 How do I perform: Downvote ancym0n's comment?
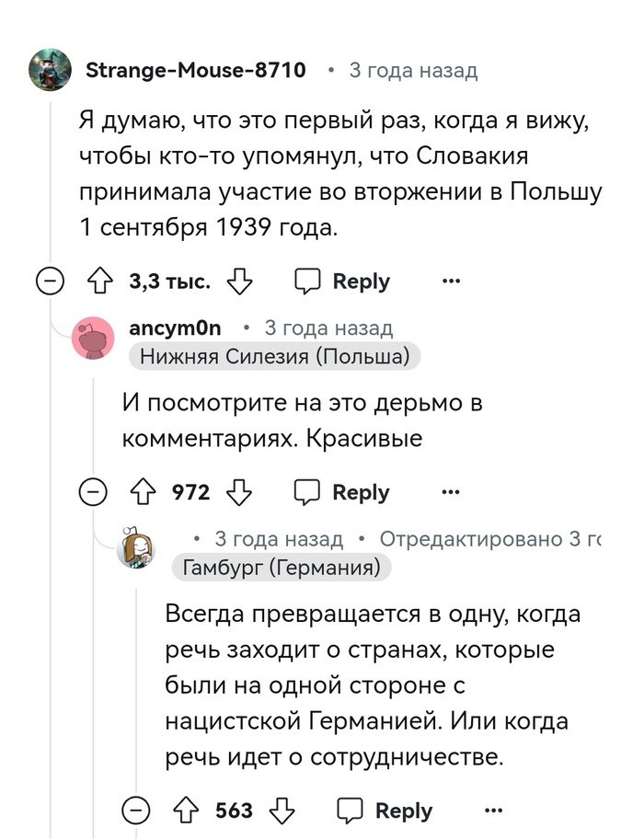(x=239, y=493)
